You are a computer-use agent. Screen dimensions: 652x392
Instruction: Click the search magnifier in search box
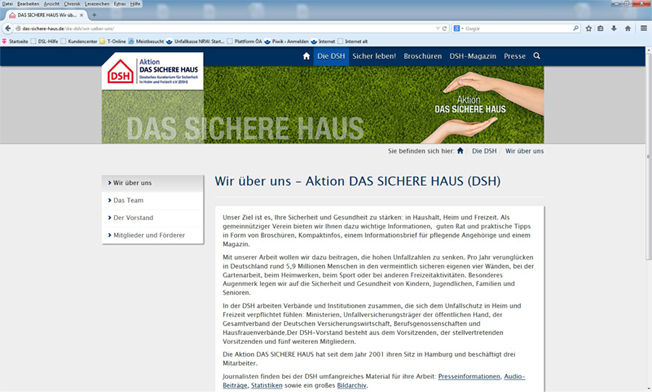(x=575, y=28)
